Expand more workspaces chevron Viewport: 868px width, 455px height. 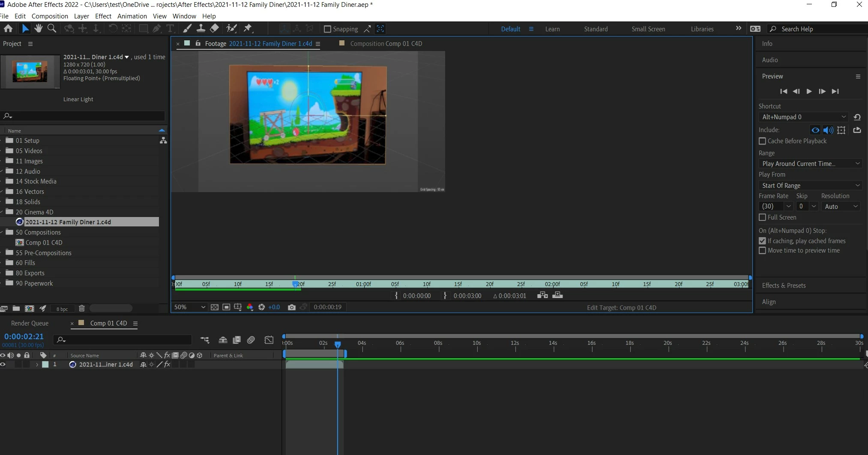click(x=739, y=28)
